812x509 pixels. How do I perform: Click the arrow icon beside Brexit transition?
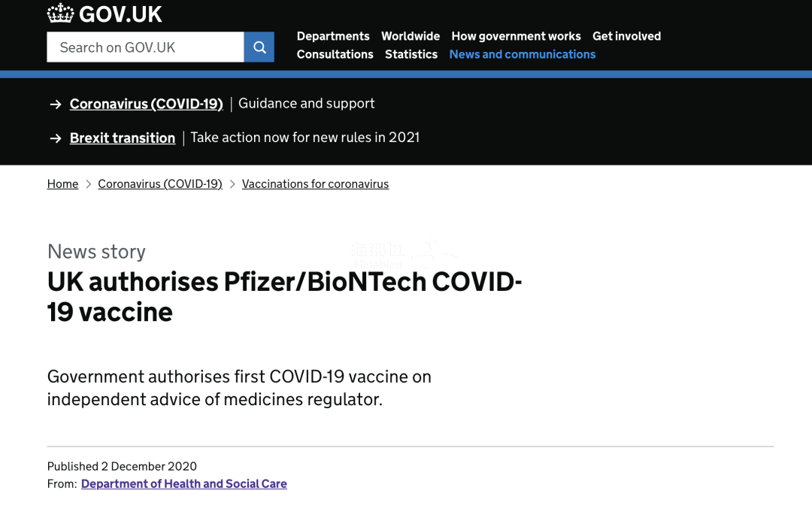coord(56,138)
